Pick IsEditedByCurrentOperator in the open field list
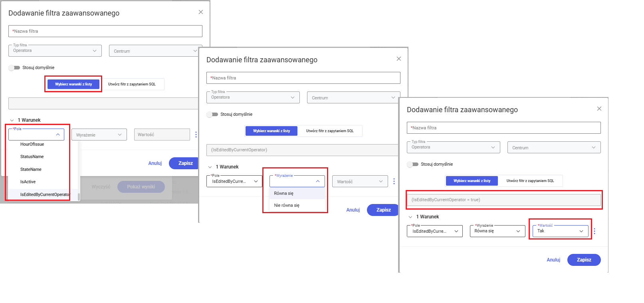This screenshot has height=303, width=644. click(x=45, y=194)
